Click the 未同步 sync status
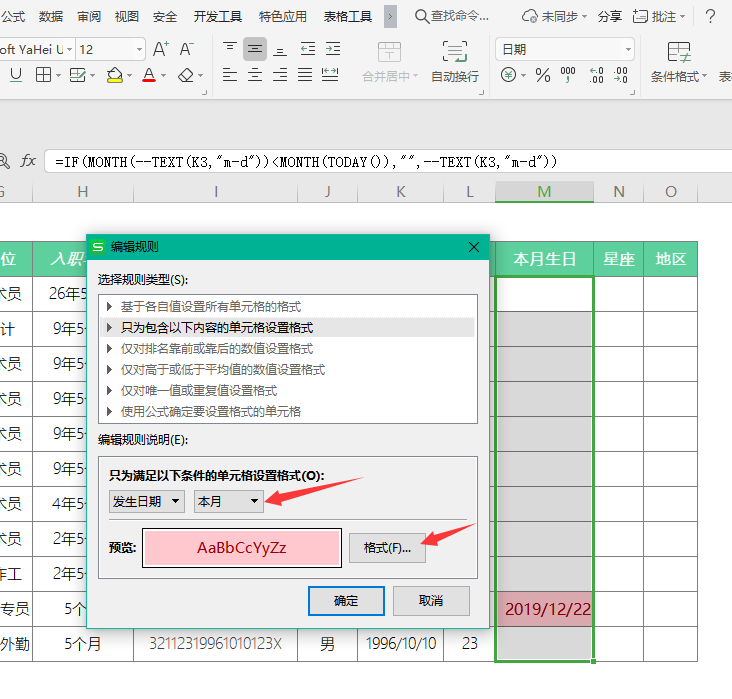 (x=554, y=17)
